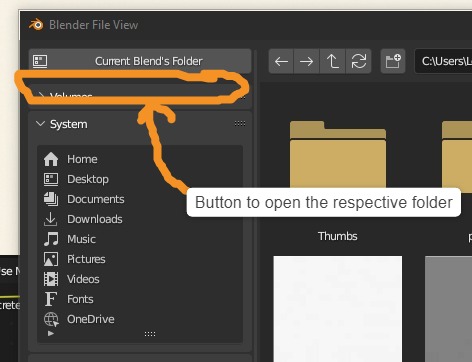The height and width of the screenshot is (362, 472).
Task: Click the Music note icon
Action: pyautogui.click(x=51, y=239)
